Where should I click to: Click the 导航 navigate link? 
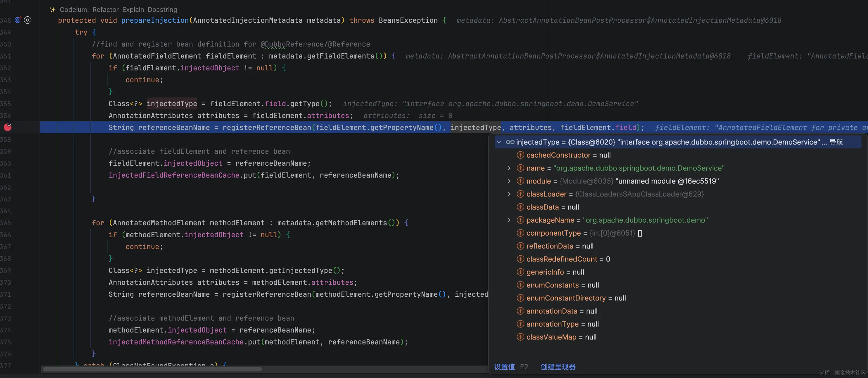pos(836,142)
